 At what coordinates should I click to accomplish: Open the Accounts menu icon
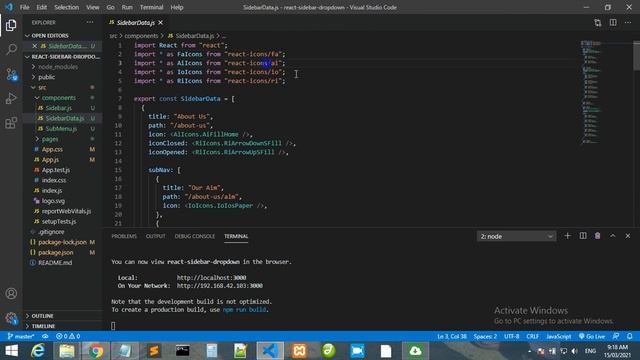pyautogui.click(x=11, y=293)
